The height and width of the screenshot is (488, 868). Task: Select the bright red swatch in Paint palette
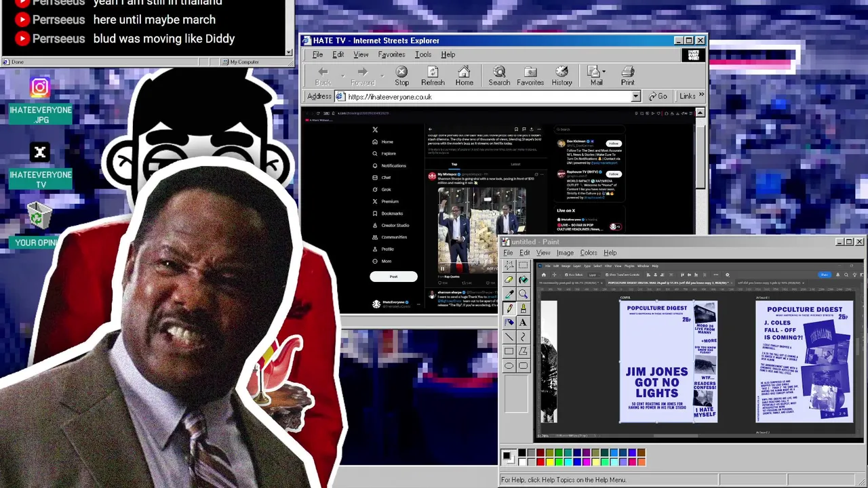pyautogui.click(x=540, y=462)
